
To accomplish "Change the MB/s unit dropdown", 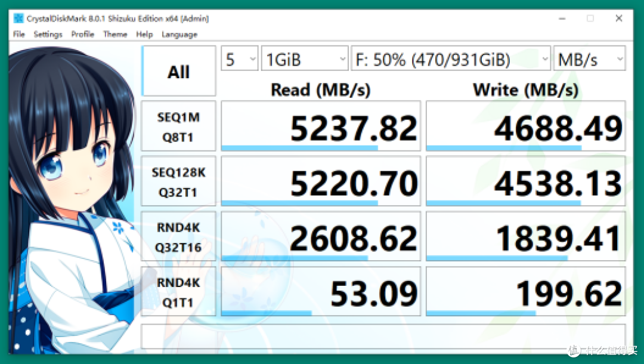I will point(590,58).
